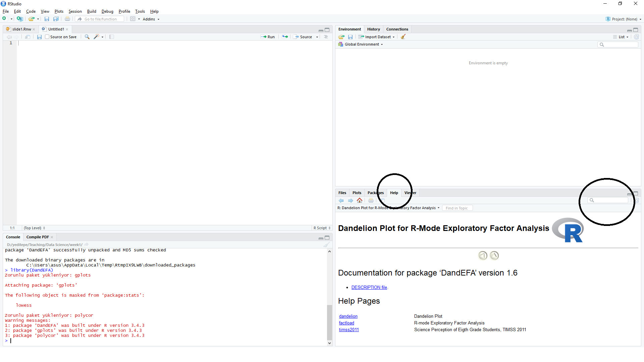
Task: Source the script with Source button
Action: (304, 37)
